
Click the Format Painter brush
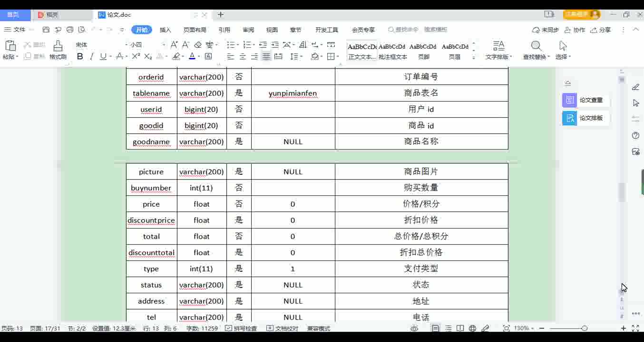[58, 46]
